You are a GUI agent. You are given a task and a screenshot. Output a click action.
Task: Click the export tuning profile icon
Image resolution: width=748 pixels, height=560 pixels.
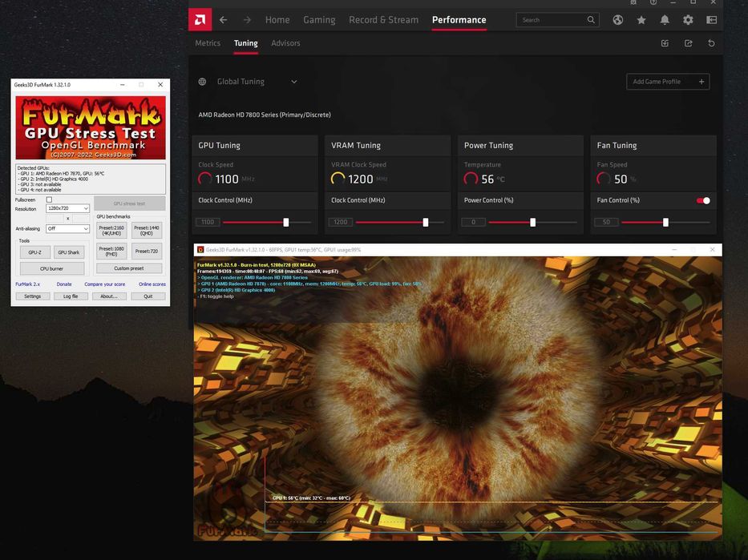689,43
